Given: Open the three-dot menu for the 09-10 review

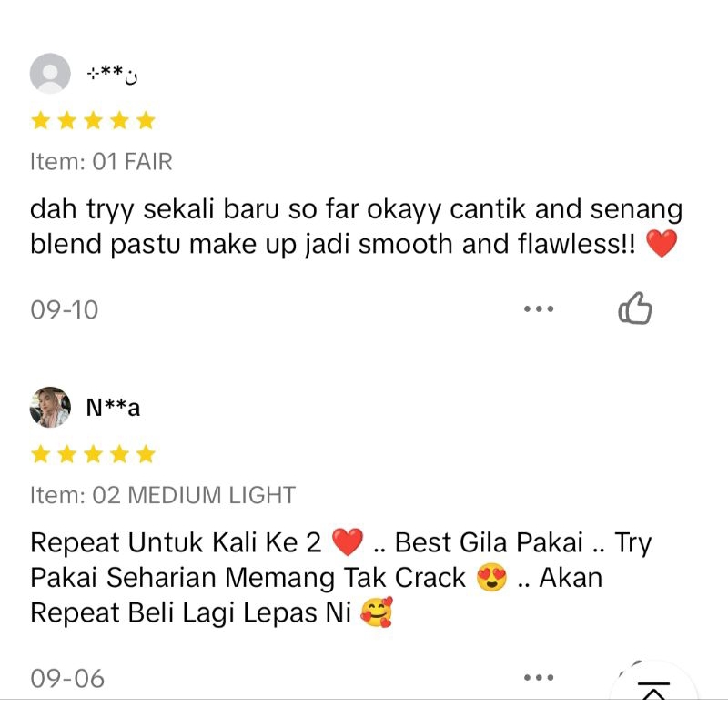Looking at the screenshot, I should (539, 308).
